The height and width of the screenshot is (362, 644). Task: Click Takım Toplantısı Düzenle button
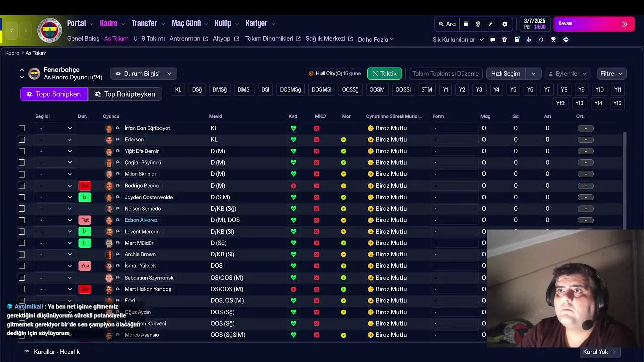pyautogui.click(x=445, y=74)
